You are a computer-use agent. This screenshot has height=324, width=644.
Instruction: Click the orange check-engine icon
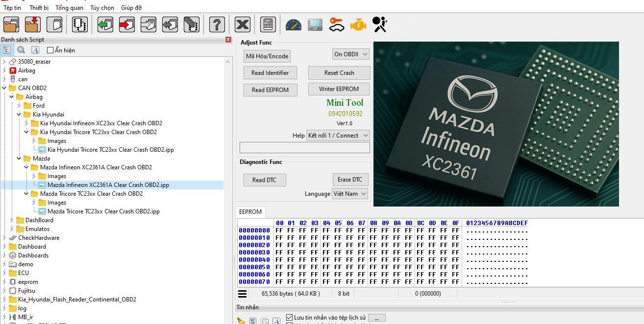click(358, 24)
